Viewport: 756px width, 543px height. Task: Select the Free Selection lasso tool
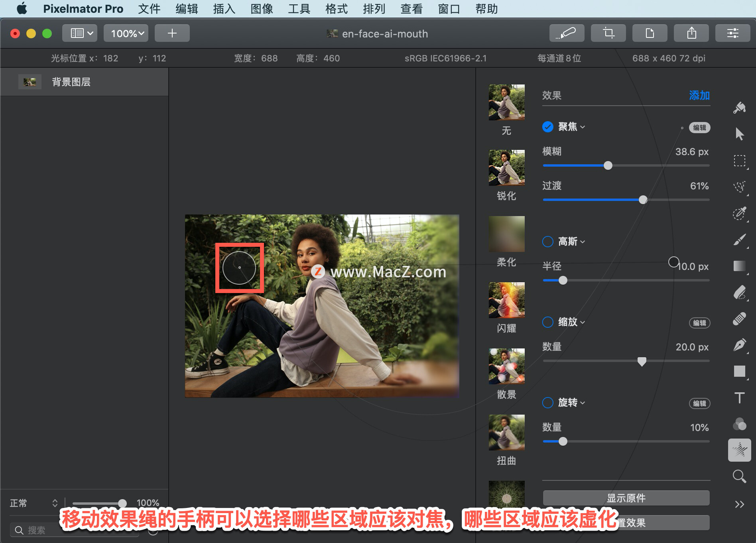pos(740,187)
